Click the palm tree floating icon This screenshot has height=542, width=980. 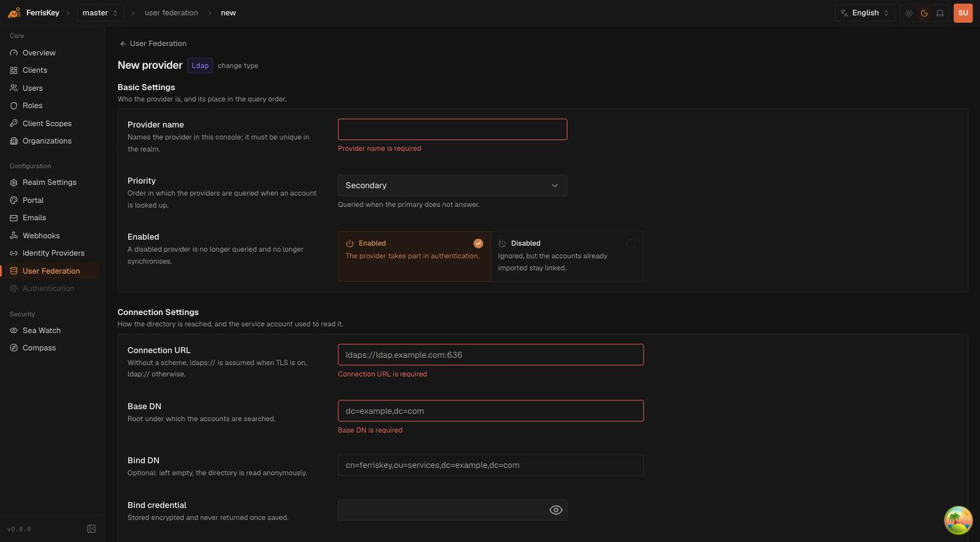pos(958,520)
